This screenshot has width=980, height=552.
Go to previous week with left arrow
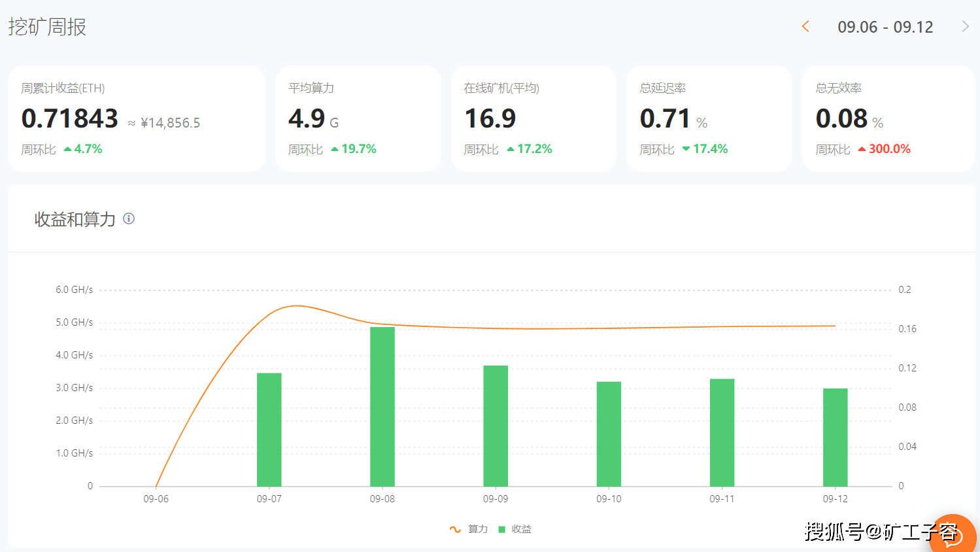pos(805,26)
